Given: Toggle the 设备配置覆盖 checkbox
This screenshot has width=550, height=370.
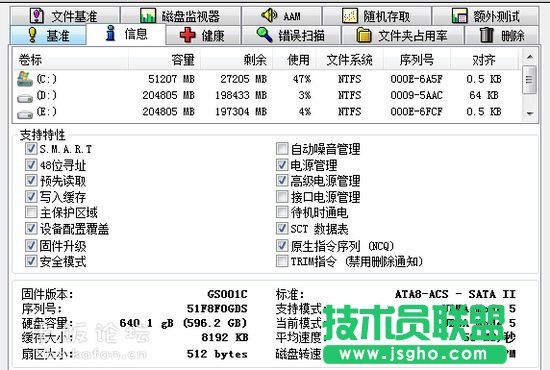Looking at the screenshot, I should (x=31, y=229).
